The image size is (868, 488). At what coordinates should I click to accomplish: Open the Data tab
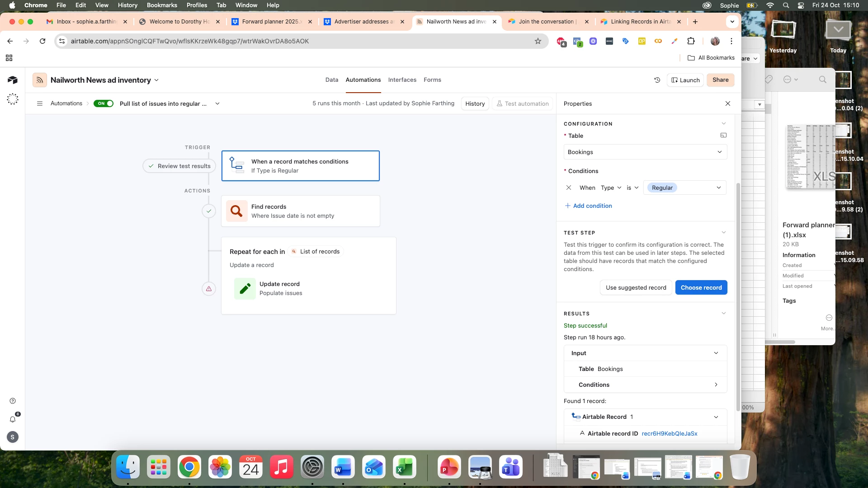(x=331, y=80)
